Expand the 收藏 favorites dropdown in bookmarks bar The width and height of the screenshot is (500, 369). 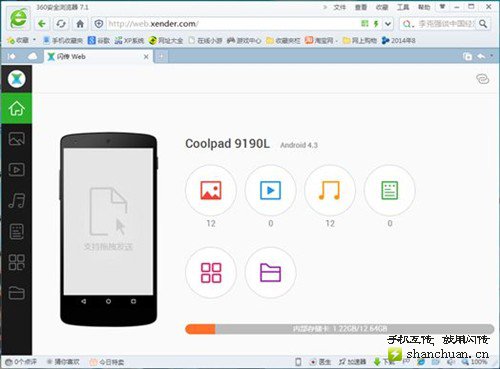click(34, 40)
